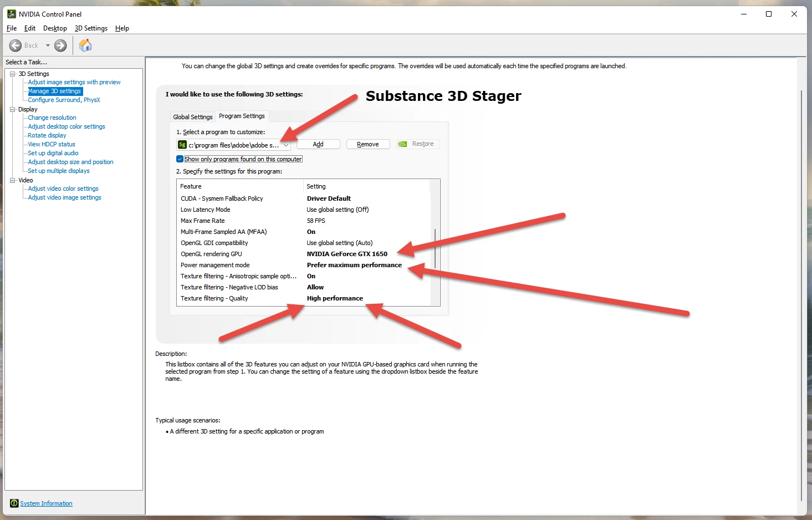Open Adjust desktop size and position
This screenshot has height=520, width=812.
coord(70,162)
